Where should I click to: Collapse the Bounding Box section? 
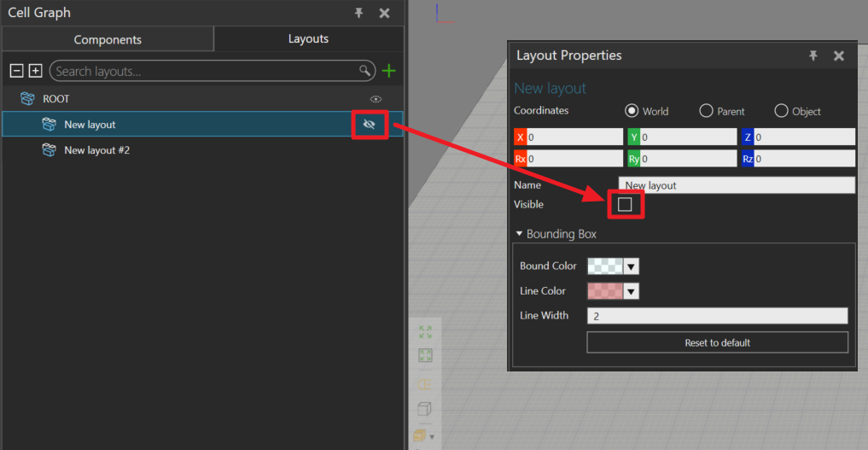[519, 234]
